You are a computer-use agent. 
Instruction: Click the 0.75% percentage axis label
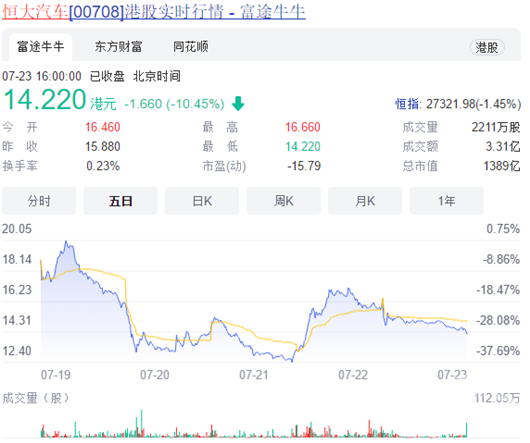pyautogui.click(x=503, y=229)
